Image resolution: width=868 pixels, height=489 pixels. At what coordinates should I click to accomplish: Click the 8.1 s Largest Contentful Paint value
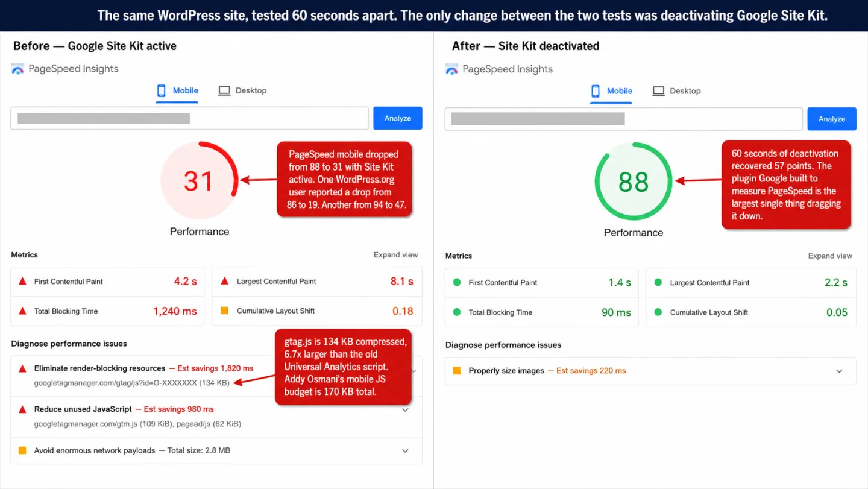point(401,281)
